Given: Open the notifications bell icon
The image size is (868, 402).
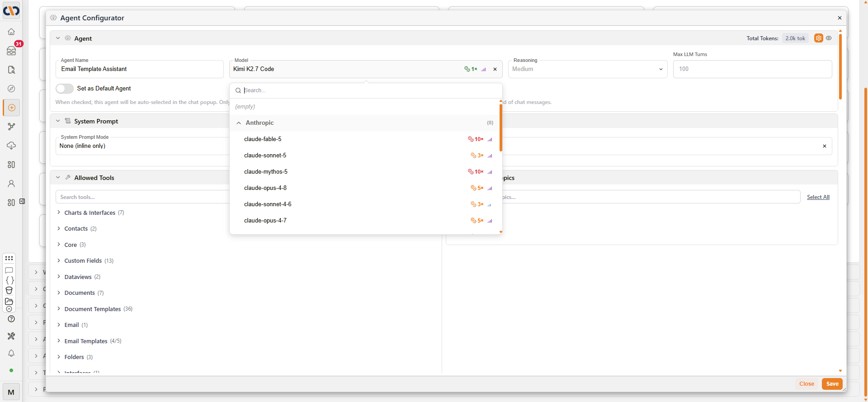Looking at the screenshot, I should click(x=11, y=353).
